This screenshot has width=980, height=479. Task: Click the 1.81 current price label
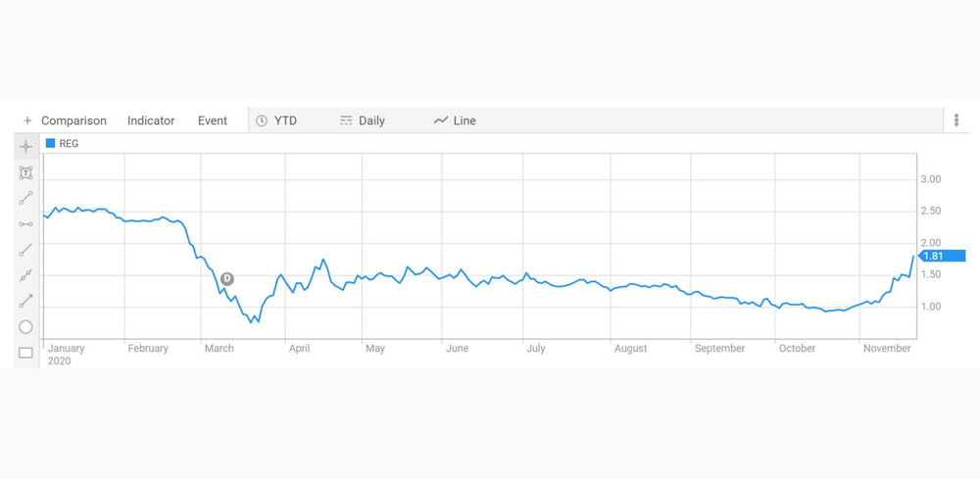tap(942, 256)
